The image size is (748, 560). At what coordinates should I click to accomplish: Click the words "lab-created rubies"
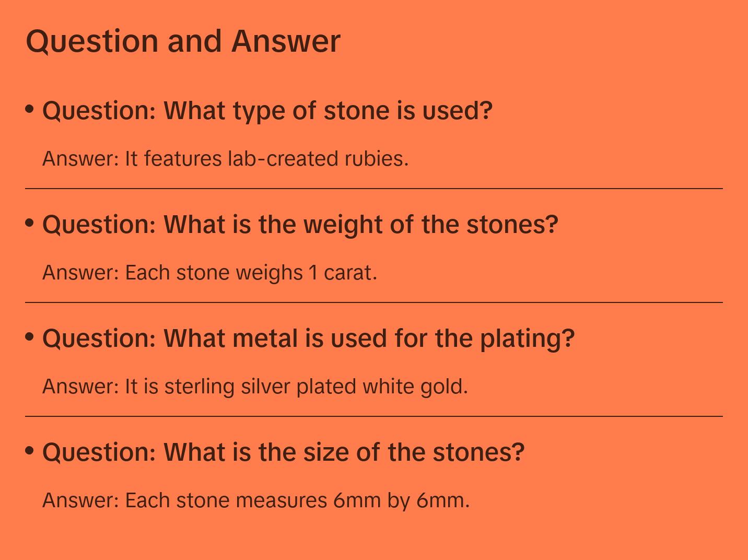point(318,159)
